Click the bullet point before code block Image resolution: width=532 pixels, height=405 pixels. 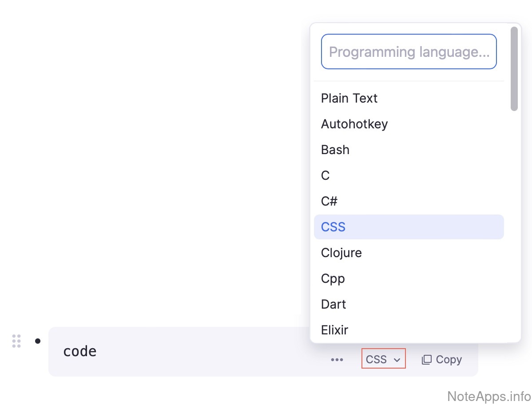pyautogui.click(x=38, y=341)
